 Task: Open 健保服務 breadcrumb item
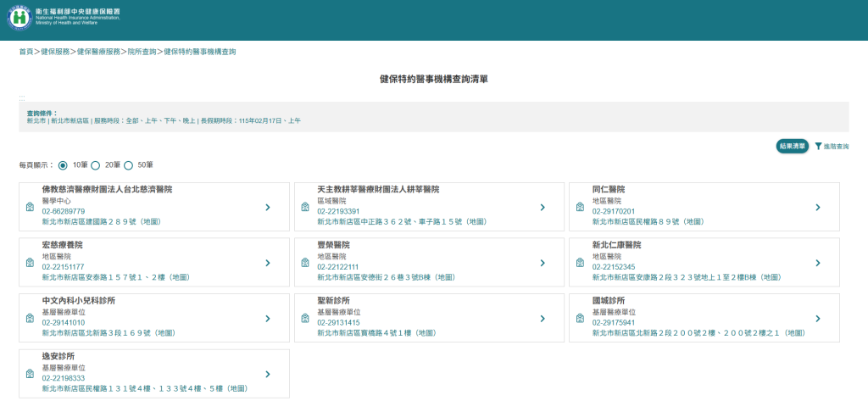tap(55, 52)
